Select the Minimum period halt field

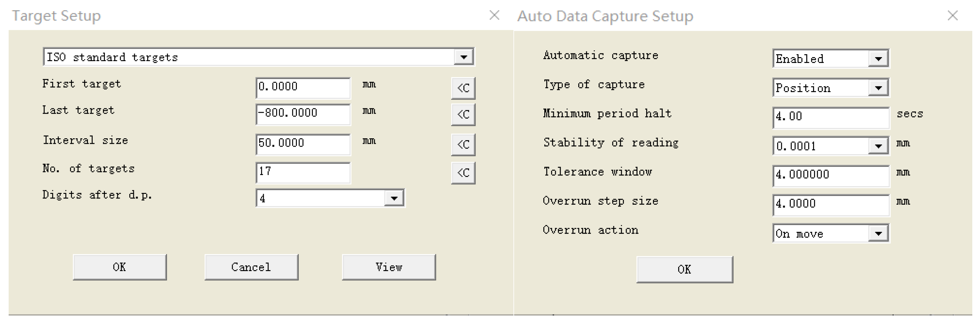(x=830, y=117)
